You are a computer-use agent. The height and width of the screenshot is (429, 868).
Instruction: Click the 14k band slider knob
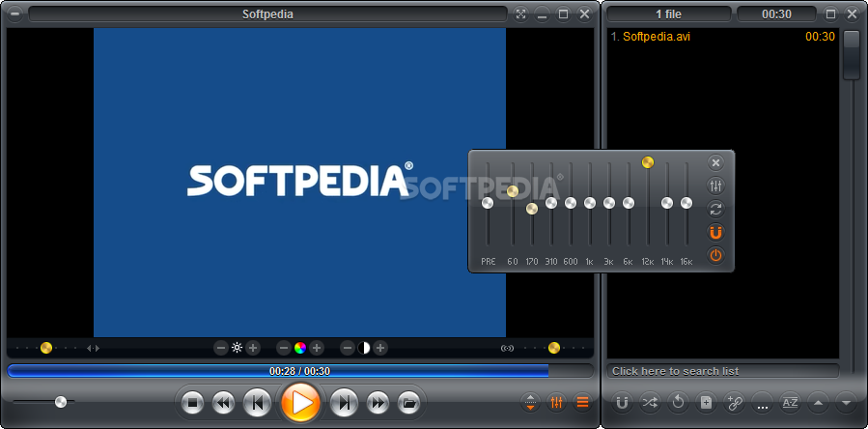click(x=667, y=204)
